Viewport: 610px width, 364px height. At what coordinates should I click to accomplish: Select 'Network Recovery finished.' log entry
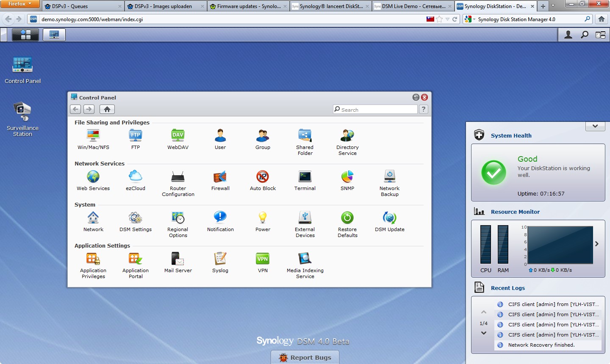pos(548,345)
